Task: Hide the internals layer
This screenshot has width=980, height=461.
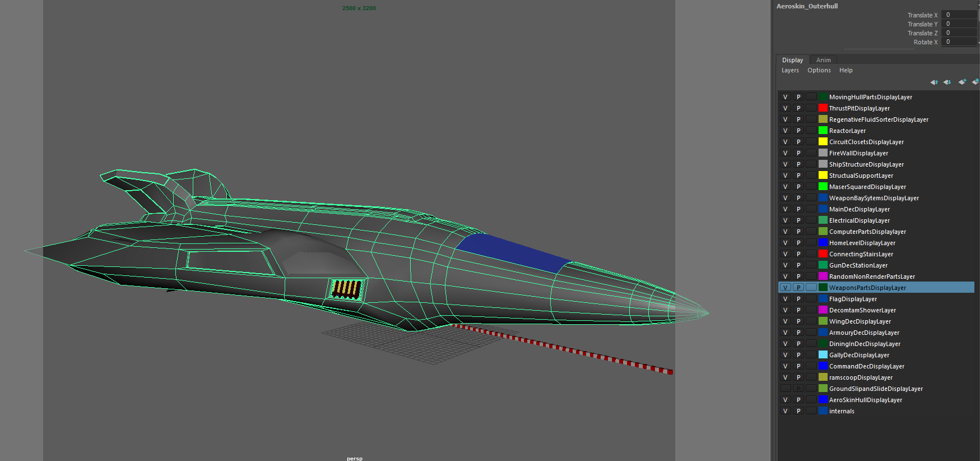Action: pos(785,411)
